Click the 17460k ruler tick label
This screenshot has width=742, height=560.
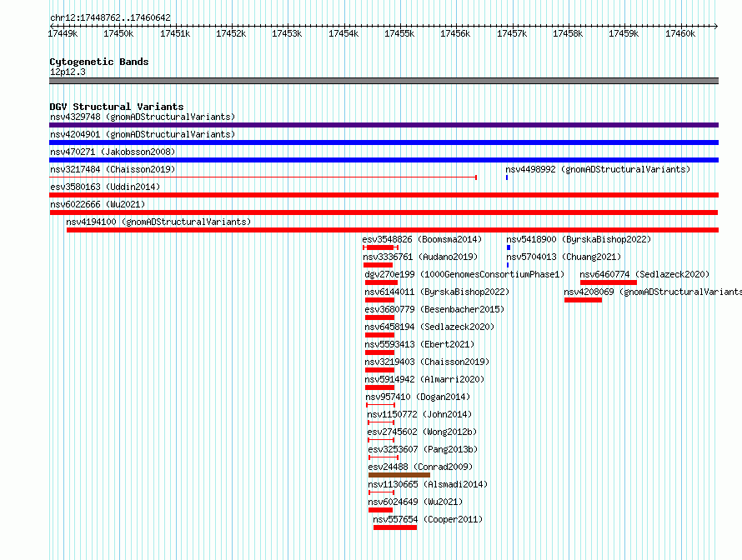680,33
